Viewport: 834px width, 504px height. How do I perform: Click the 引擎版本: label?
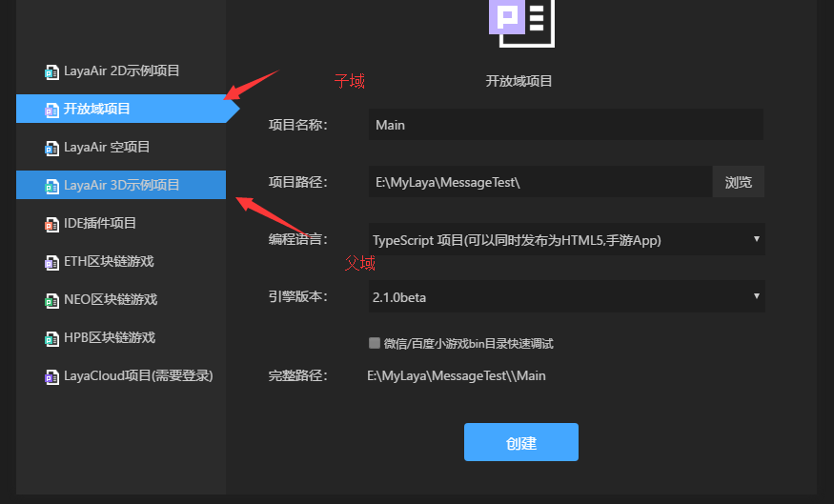tap(297, 296)
